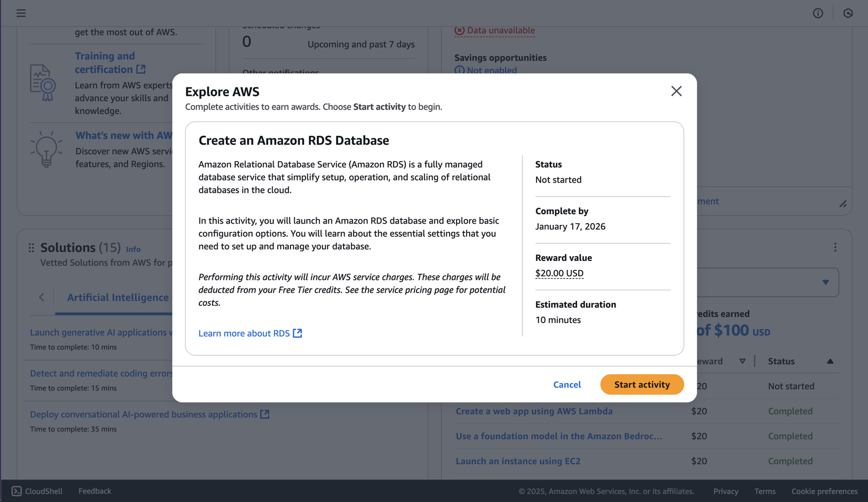Sort by the Reward column arrow
This screenshot has width=868, height=502.
click(742, 361)
